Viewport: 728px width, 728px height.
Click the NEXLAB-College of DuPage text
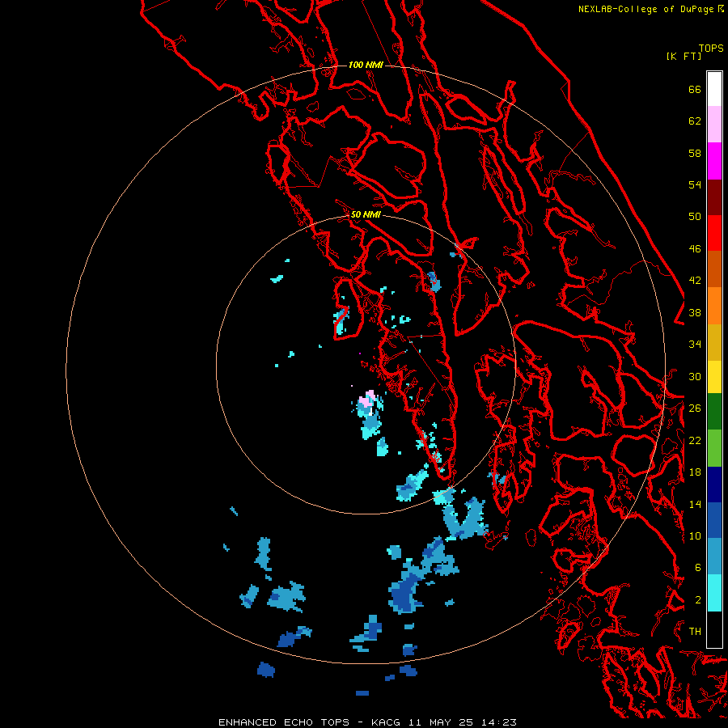(648, 9)
